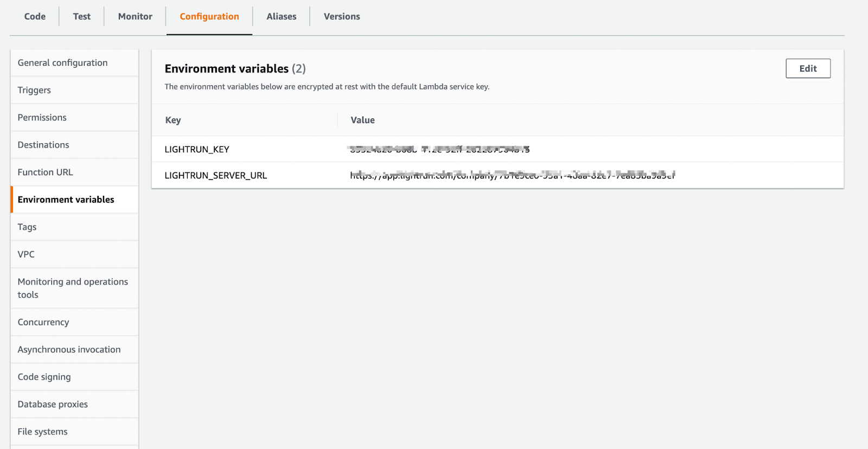The height and width of the screenshot is (449, 868).
Task: Click the Edit environment variables button
Action: point(808,68)
